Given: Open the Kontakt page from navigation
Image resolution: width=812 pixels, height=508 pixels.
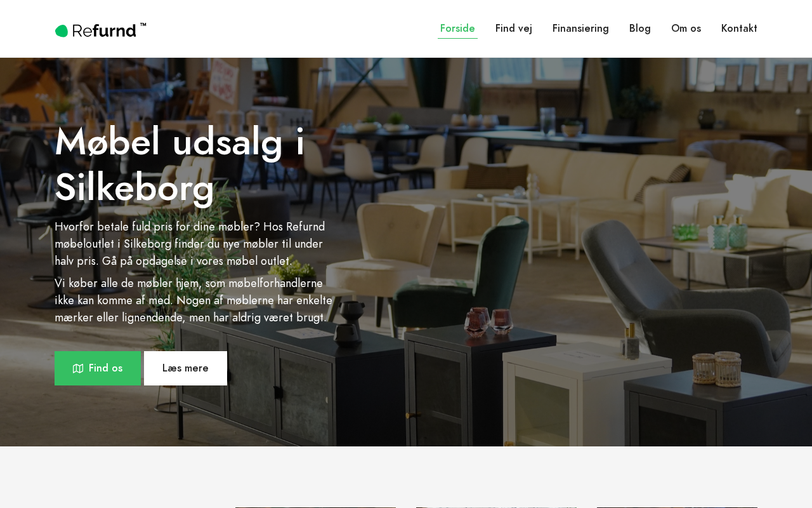Looking at the screenshot, I should [x=739, y=29].
